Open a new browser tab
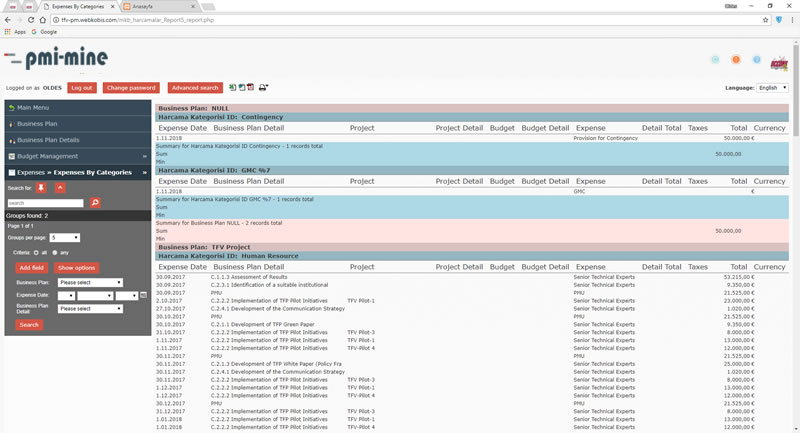 [208, 7]
